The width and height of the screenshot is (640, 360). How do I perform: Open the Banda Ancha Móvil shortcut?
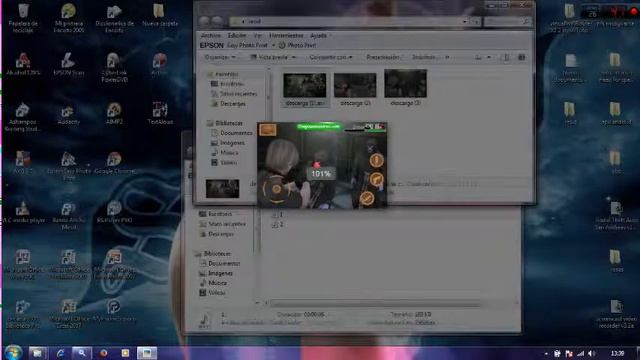pos(69,216)
